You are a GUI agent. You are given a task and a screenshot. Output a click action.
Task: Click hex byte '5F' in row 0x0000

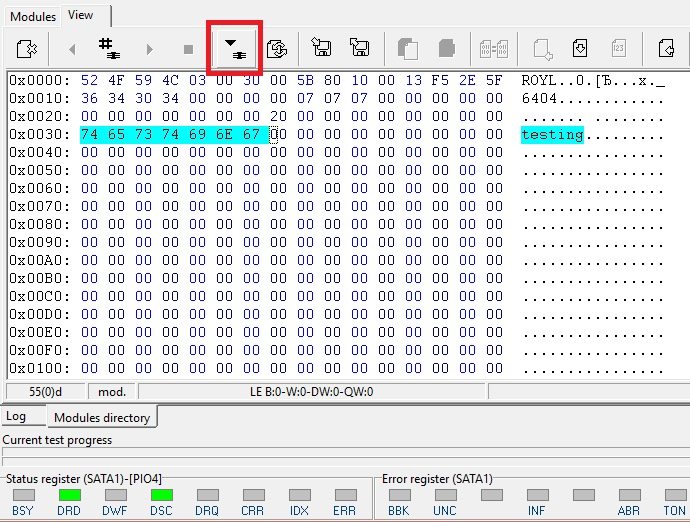tap(494, 81)
